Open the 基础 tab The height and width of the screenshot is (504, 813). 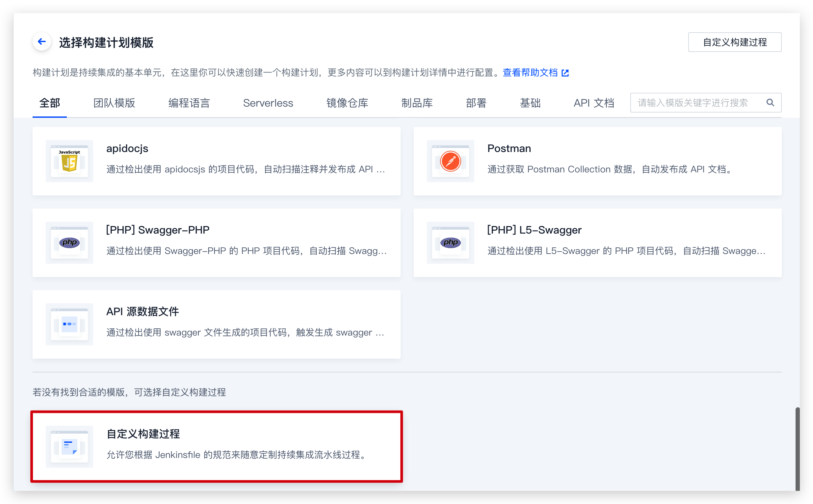(x=530, y=103)
